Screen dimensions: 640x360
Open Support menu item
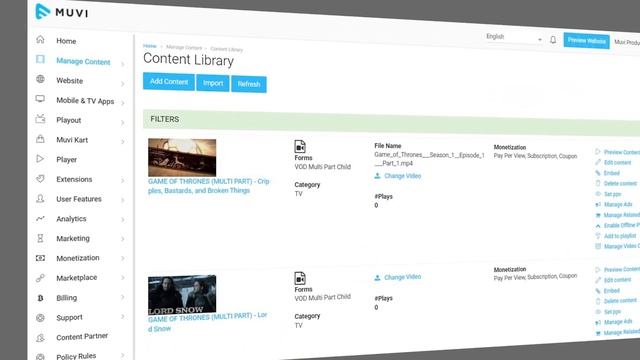click(x=69, y=317)
